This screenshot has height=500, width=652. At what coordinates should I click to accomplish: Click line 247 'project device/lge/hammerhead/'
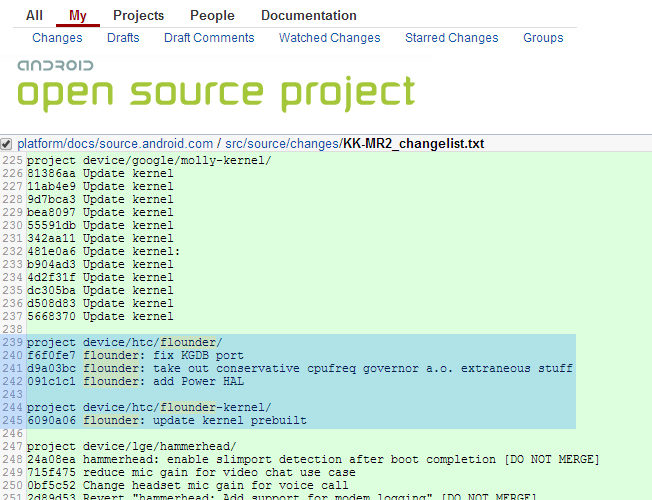pyautogui.click(x=131, y=446)
